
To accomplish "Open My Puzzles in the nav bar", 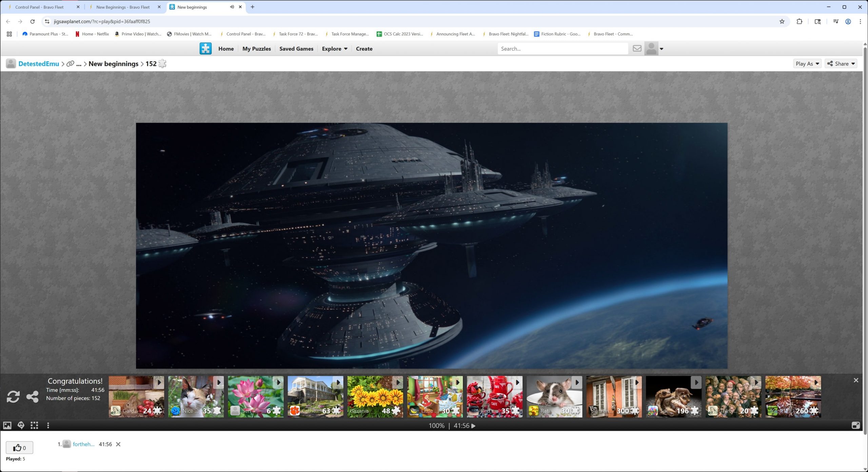I will (x=256, y=48).
